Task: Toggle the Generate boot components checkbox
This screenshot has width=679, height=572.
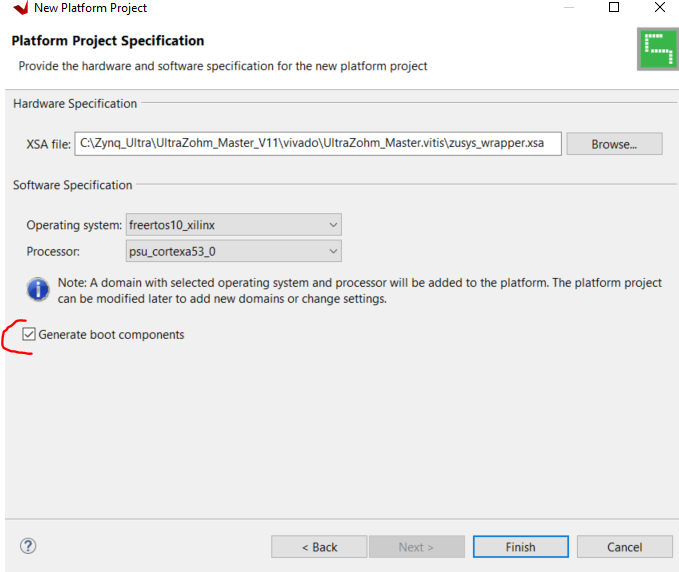Action: (29, 335)
